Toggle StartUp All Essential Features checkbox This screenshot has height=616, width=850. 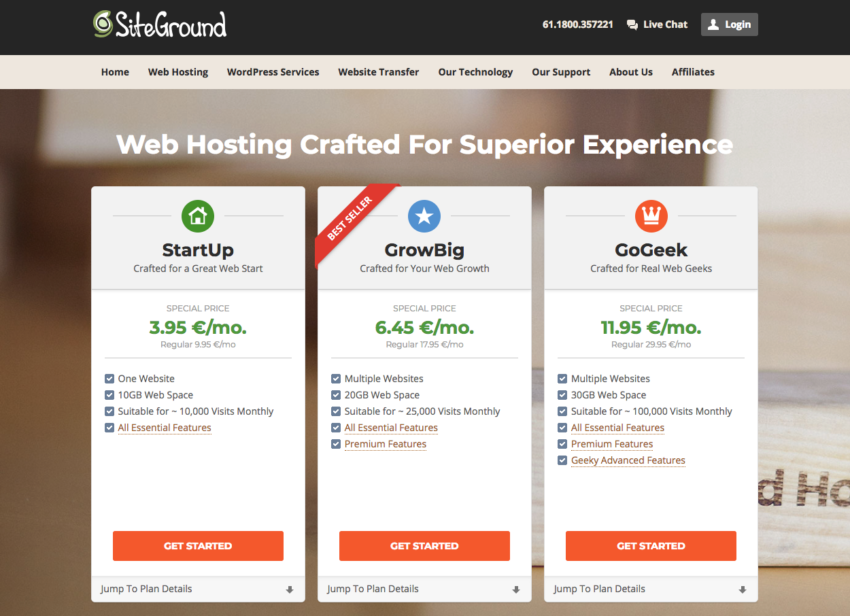pyautogui.click(x=109, y=428)
